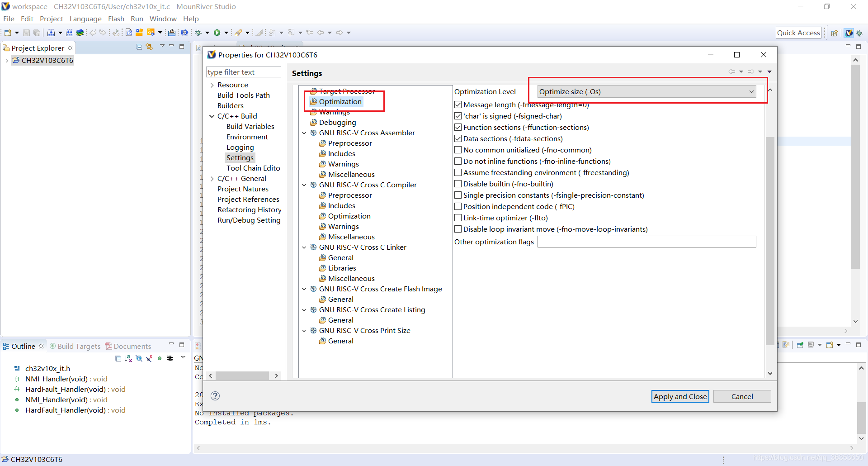This screenshot has height=466, width=868.
Task: Click the Sort alphabetically icon in Outline
Action: pos(129,358)
